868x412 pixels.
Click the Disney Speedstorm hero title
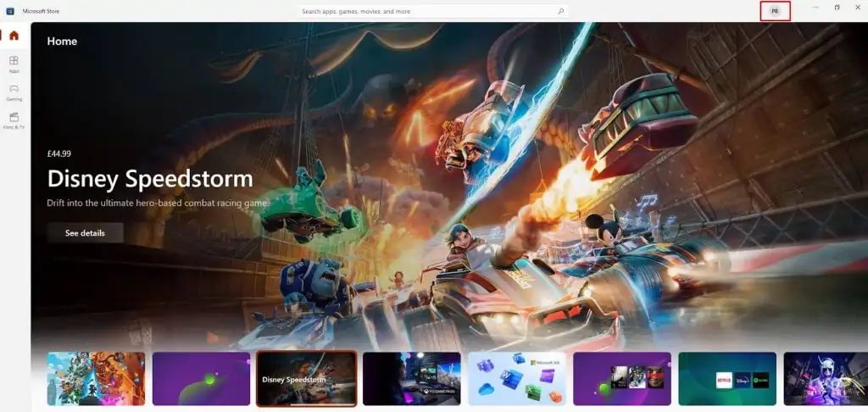[150, 179]
